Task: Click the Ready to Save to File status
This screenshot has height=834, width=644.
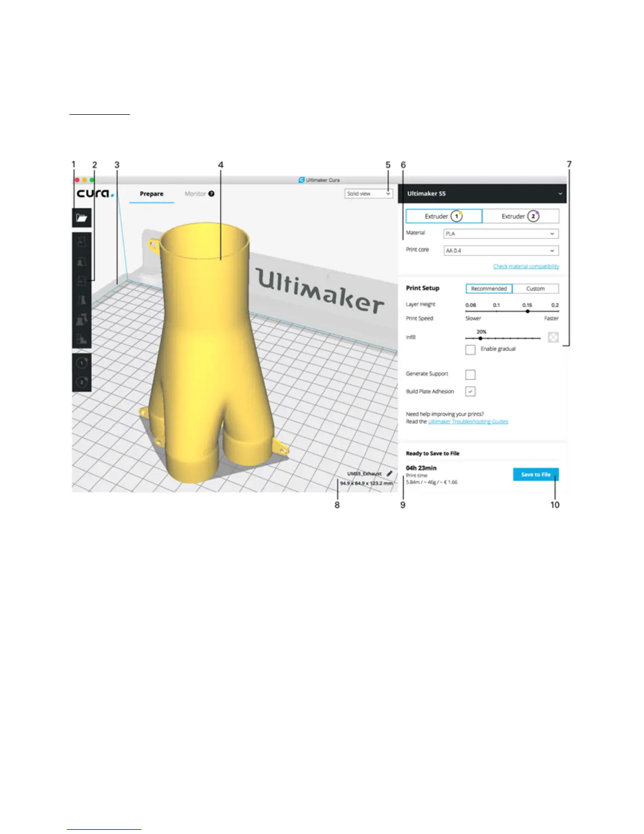Action: click(x=432, y=453)
